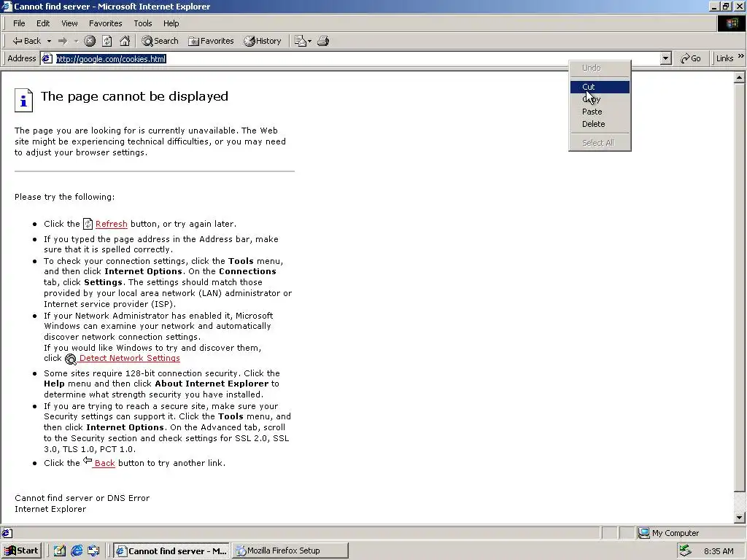Choose Delete from the context menu
Viewport: 747px width, 560px height.
(600, 124)
